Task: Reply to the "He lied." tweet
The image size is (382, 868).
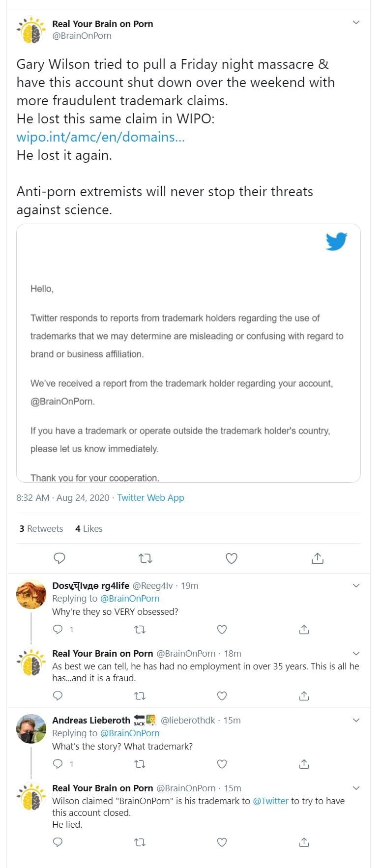Action: (58, 842)
